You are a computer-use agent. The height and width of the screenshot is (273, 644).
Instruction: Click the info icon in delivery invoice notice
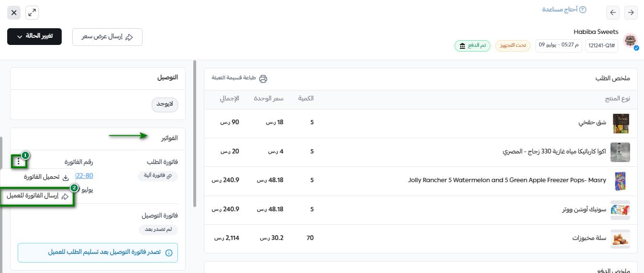[x=168, y=253]
